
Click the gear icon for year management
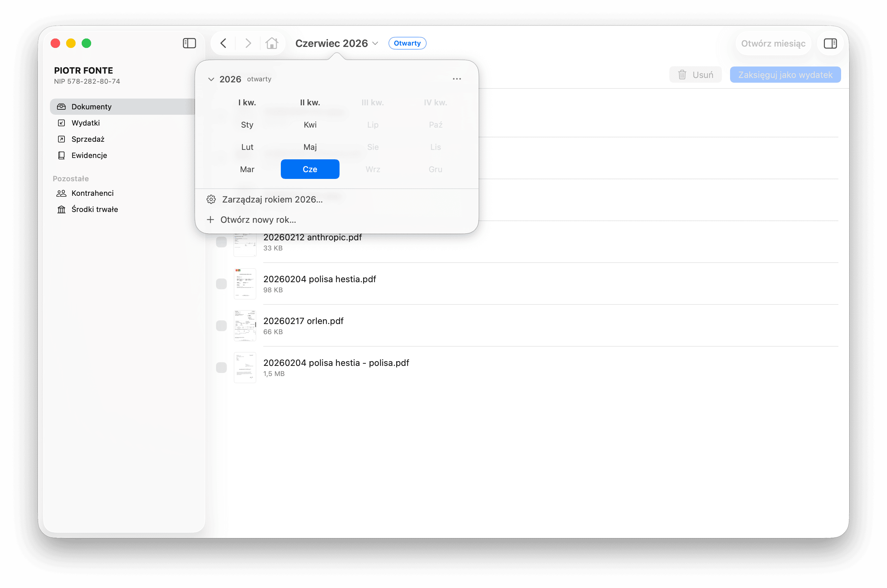(211, 199)
